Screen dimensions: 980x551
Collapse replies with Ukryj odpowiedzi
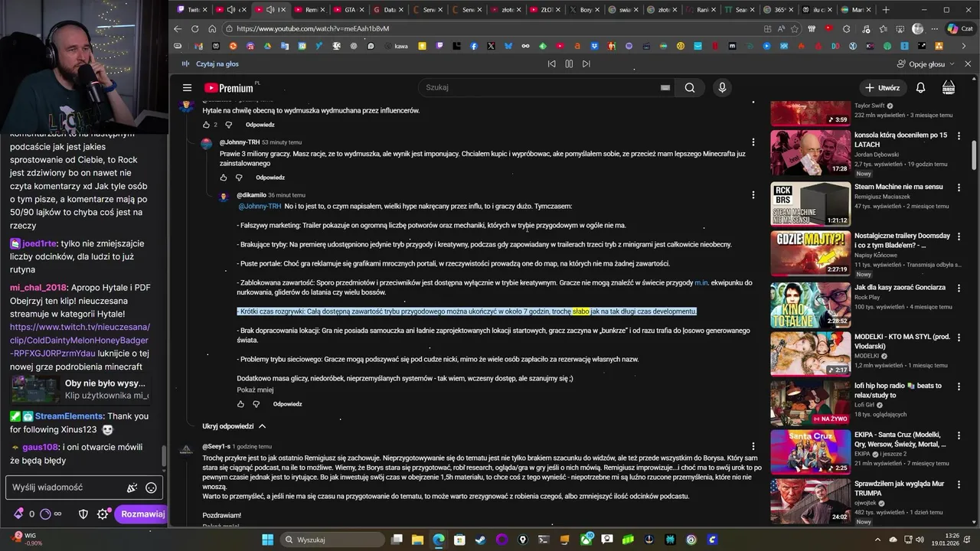[x=234, y=426]
